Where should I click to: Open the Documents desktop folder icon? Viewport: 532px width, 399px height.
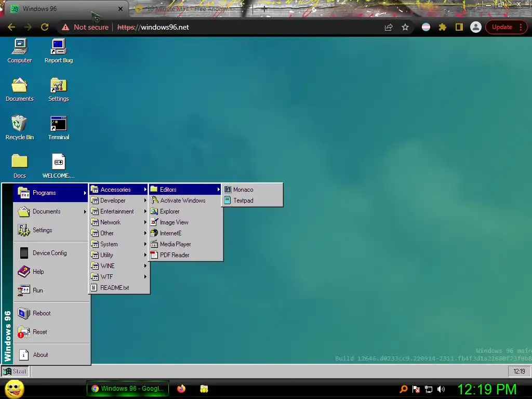tap(19, 89)
